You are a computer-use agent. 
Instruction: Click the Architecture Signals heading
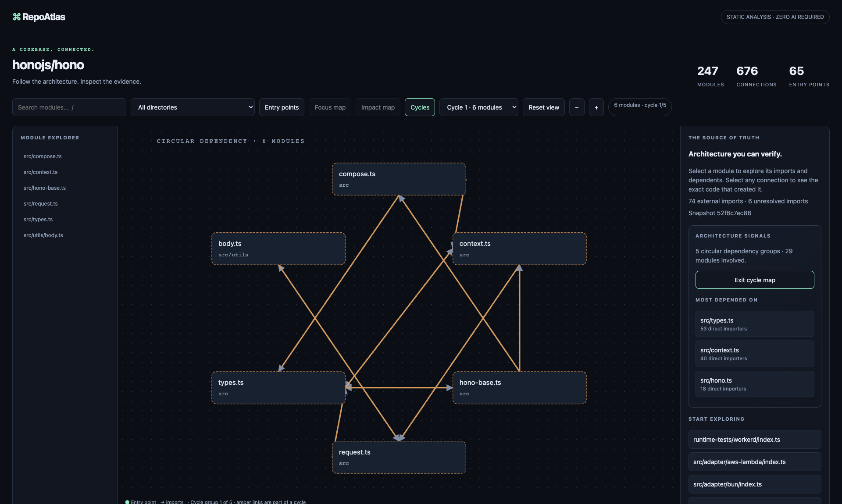pyautogui.click(x=733, y=236)
